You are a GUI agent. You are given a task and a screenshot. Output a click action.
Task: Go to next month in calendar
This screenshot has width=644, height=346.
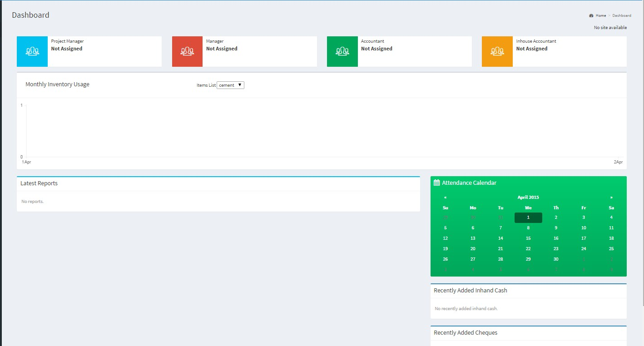point(611,197)
